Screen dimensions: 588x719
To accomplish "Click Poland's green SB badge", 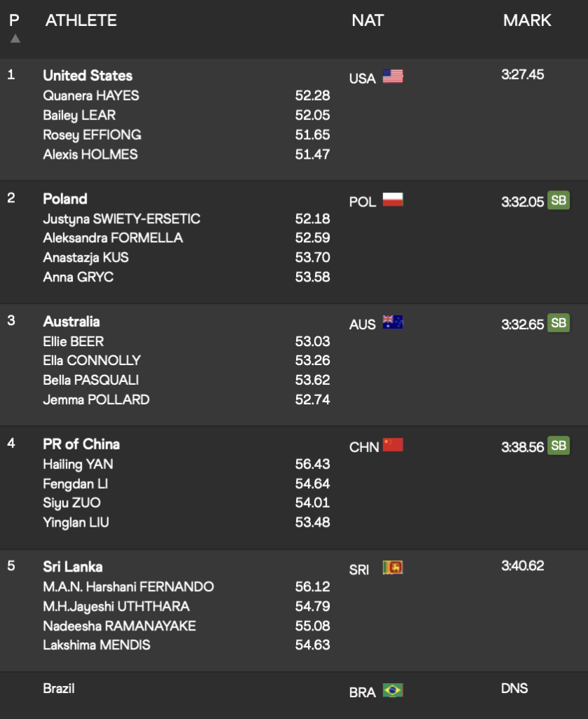I will 559,200.
